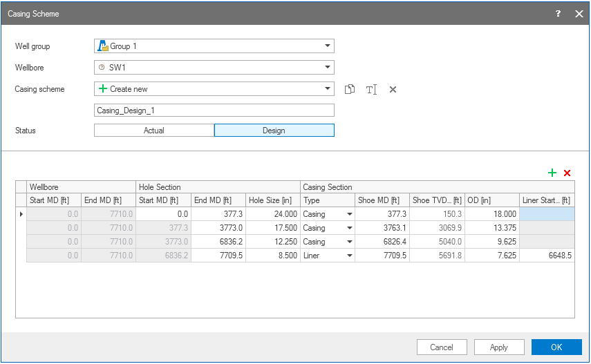Expand the Casing scheme Create new dropdown

point(327,89)
